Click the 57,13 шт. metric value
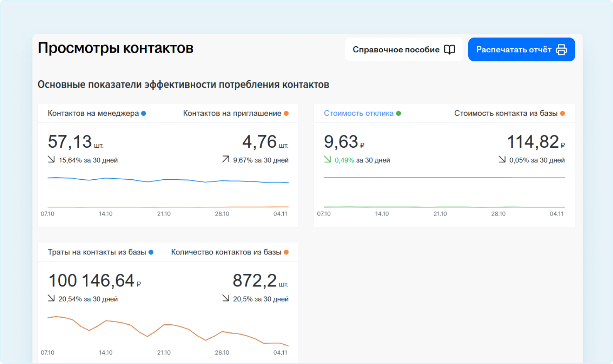Screen dimensions: 613x364 [75, 142]
